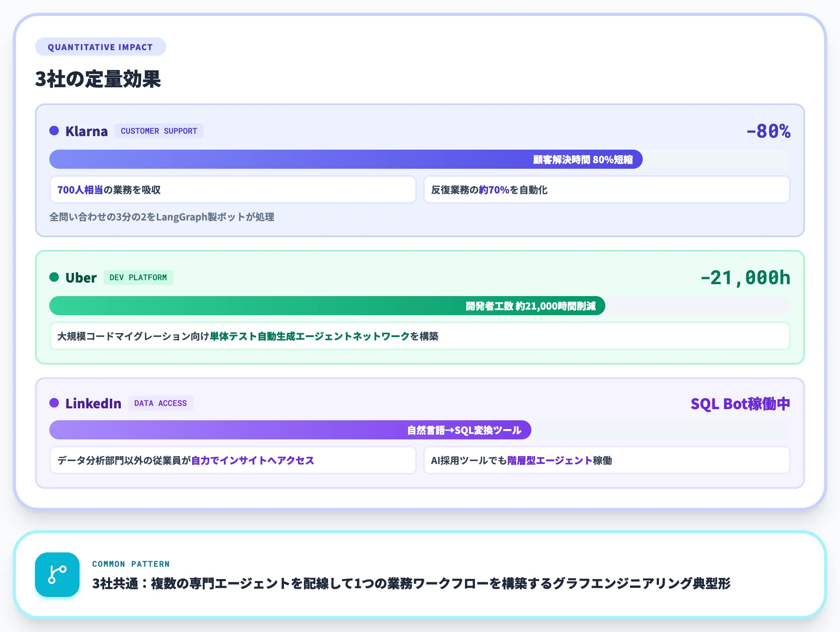
Task: Click the QUANTITATIVE IMPACT badge
Action: click(x=100, y=47)
